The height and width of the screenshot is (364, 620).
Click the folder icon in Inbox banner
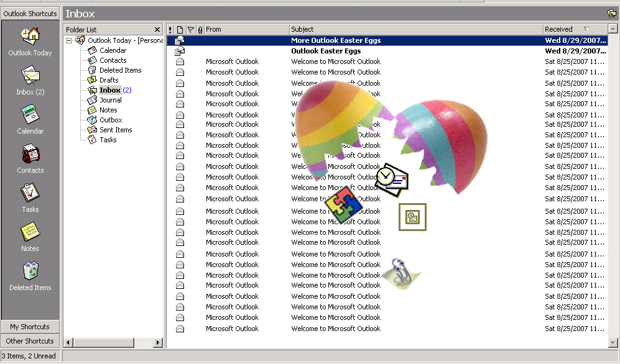click(611, 14)
